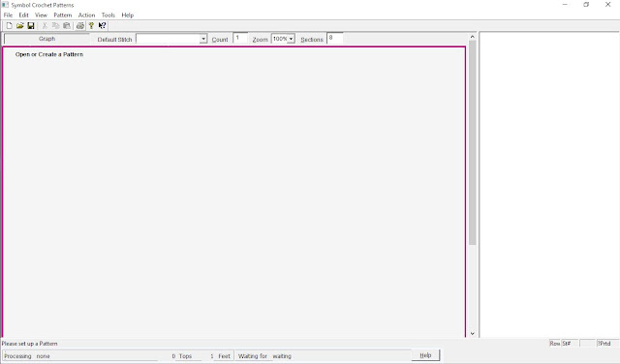This screenshot has height=364, width=620.
Task: Click the Paste clipboard toolbar icon
Action: coord(67,26)
